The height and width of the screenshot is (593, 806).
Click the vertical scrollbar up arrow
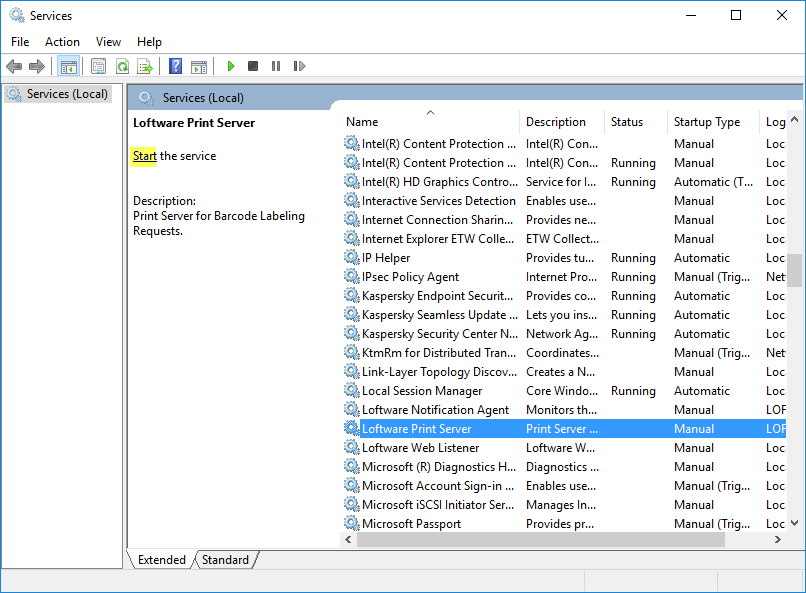795,119
